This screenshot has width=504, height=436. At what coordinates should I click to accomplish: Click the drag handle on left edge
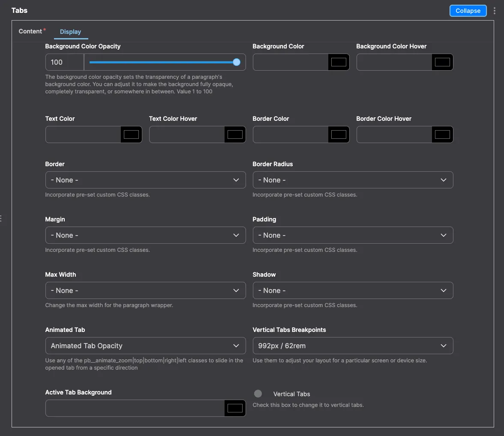[x=1, y=218]
